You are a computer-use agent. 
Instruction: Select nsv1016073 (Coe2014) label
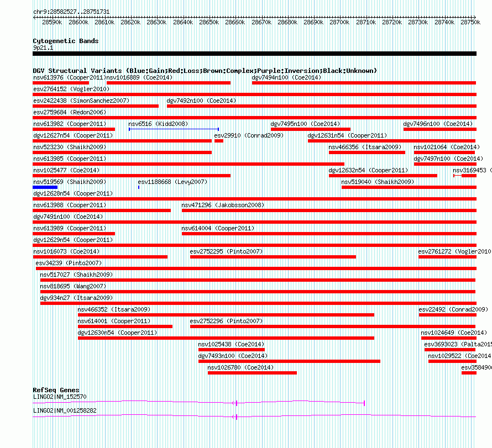(x=66, y=251)
